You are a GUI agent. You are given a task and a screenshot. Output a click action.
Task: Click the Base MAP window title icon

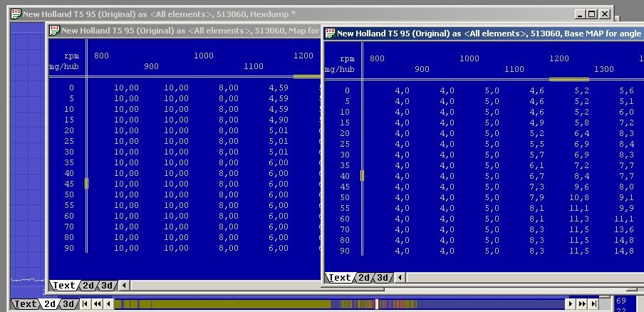click(329, 33)
